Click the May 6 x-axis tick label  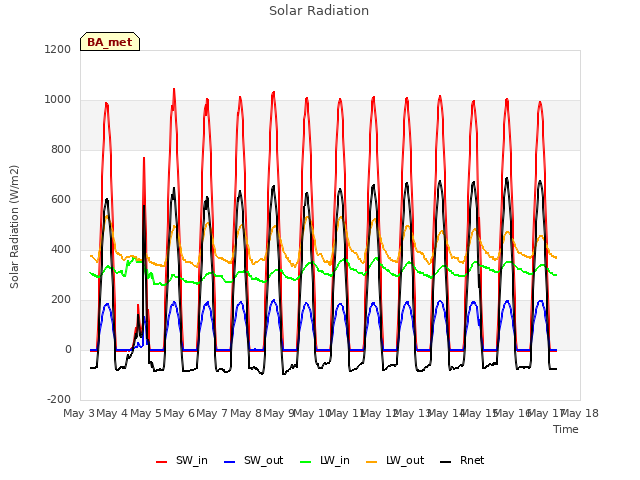coord(179,413)
